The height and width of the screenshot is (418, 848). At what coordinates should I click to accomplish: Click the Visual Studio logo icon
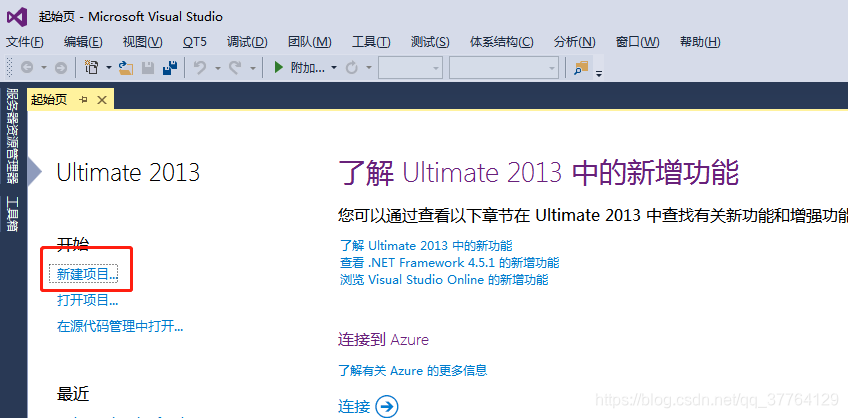(x=17, y=17)
